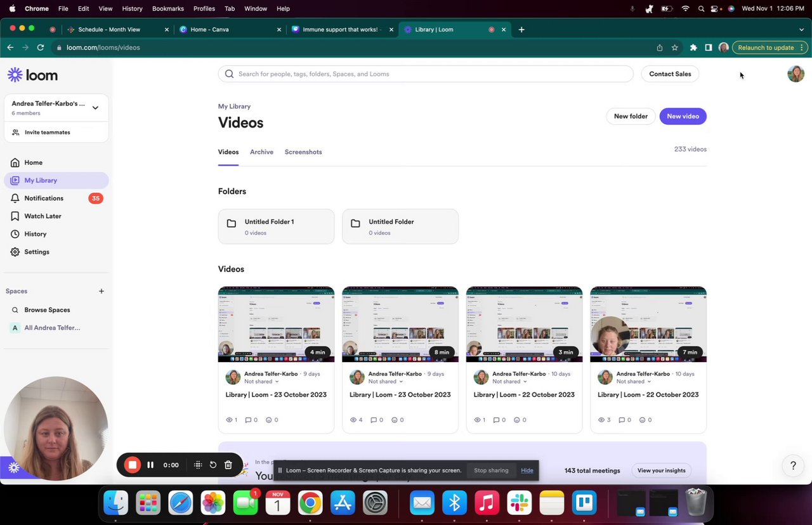Switch to the Schedule - Month View tab
812x525 pixels.
pyautogui.click(x=117, y=29)
